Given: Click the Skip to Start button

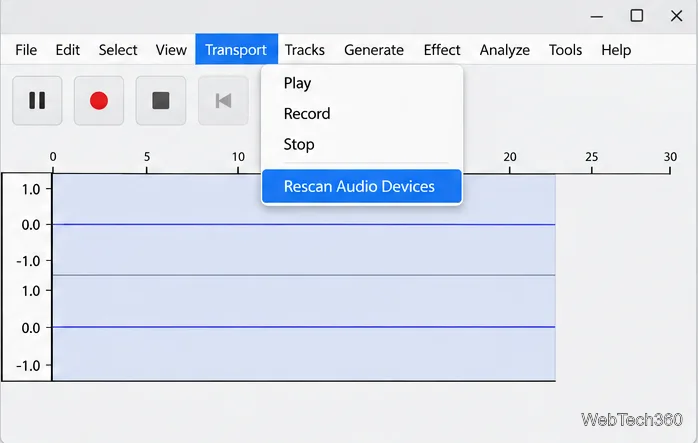Looking at the screenshot, I should (x=223, y=100).
